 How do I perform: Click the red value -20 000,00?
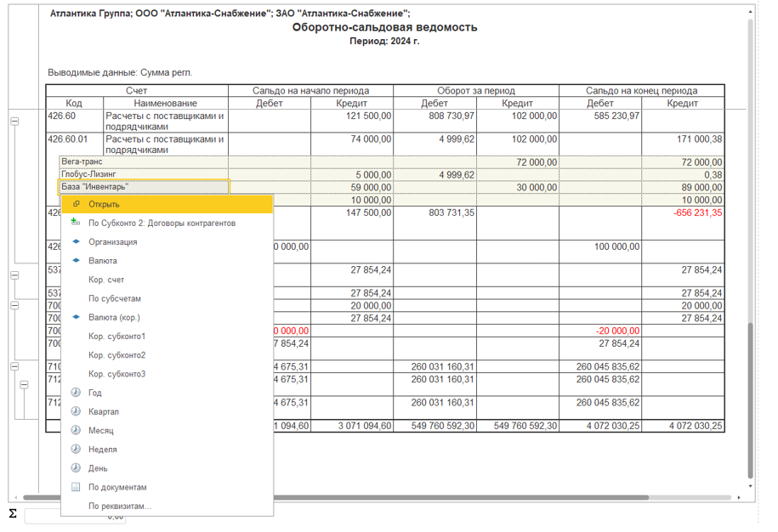617,331
